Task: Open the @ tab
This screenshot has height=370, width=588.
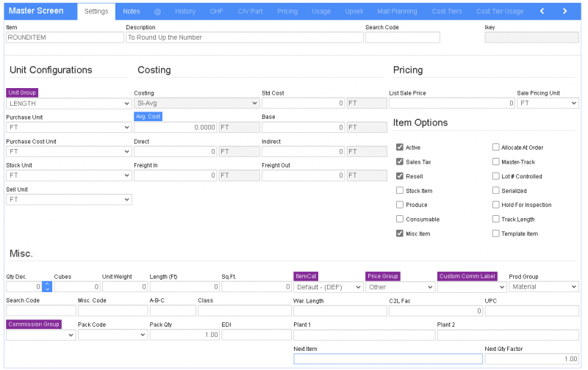Action: tap(157, 11)
